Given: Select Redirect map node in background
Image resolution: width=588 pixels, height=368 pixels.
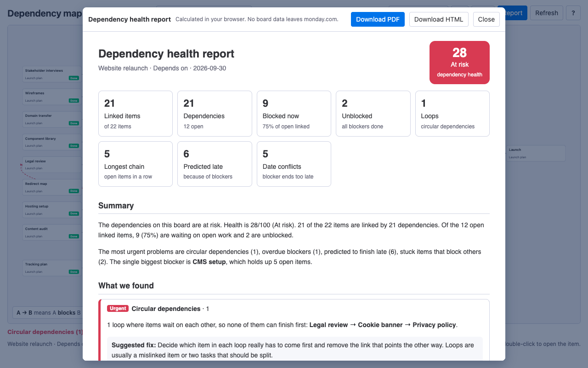Looking at the screenshot, I should (x=51, y=187).
